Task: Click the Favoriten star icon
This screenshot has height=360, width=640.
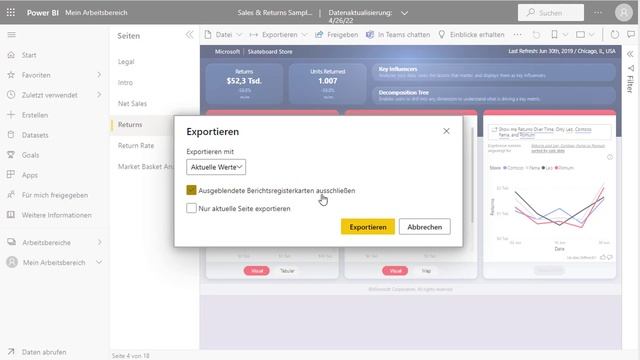Action: pyautogui.click(x=11, y=75)
